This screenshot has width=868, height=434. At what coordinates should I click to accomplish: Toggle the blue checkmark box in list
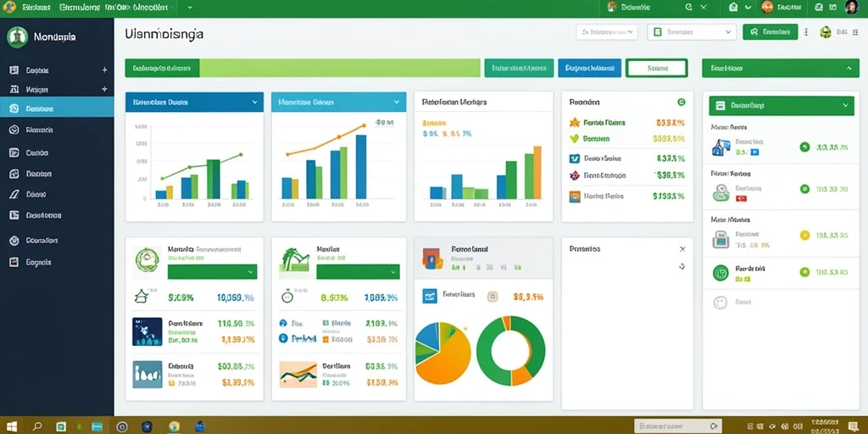pos(574,159)
